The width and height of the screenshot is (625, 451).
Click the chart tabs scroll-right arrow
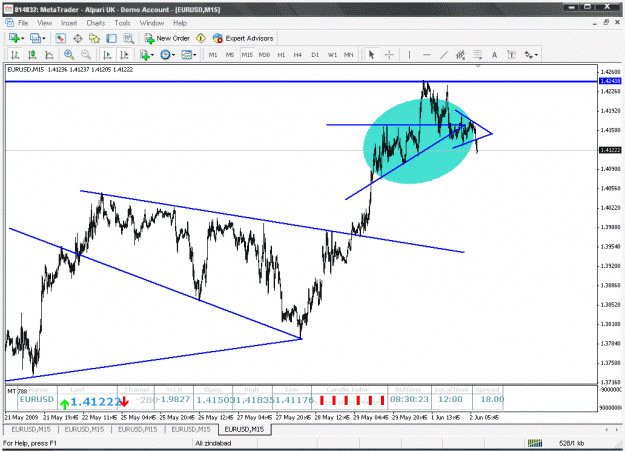[x=617, y=429]
